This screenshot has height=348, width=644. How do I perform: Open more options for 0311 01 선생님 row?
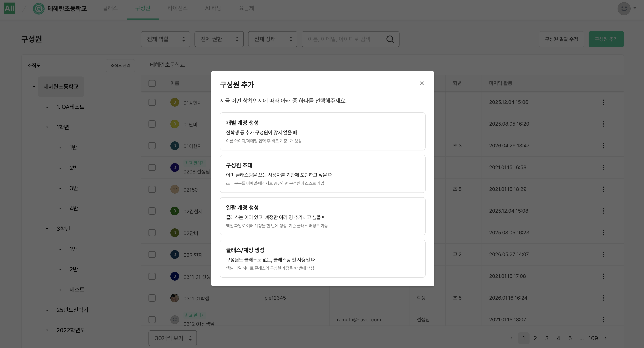click(x=603, y=276)
